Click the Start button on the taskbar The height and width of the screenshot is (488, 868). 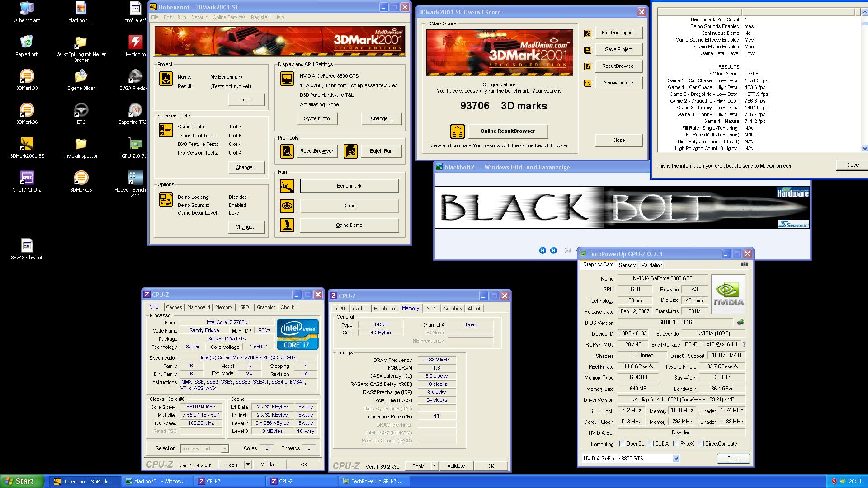click(x=22, y=482)
